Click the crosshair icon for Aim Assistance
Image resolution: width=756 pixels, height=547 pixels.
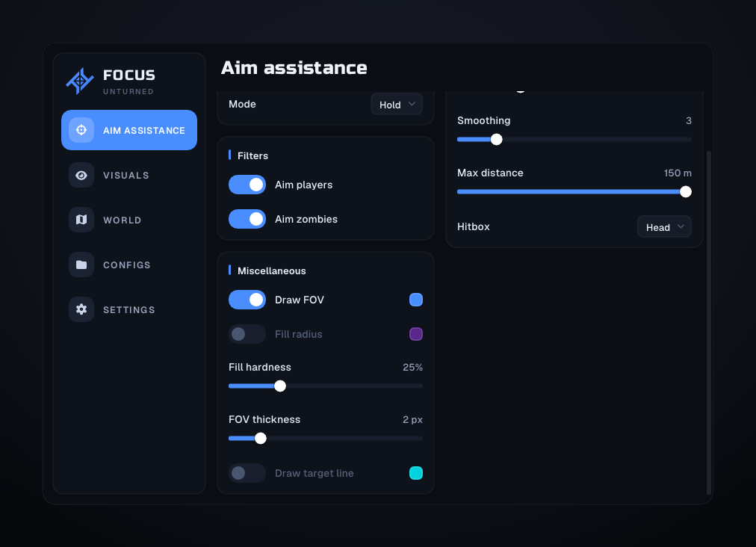tap(81, 130)
